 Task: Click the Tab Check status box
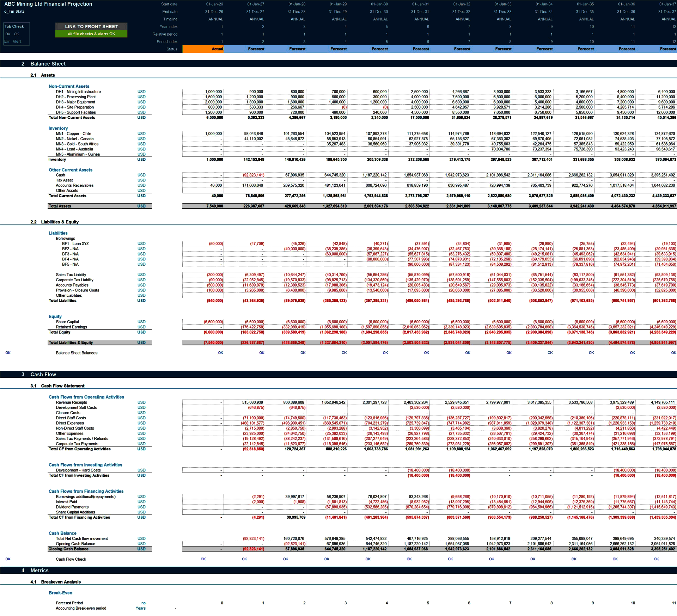click(x=14, y=26)
